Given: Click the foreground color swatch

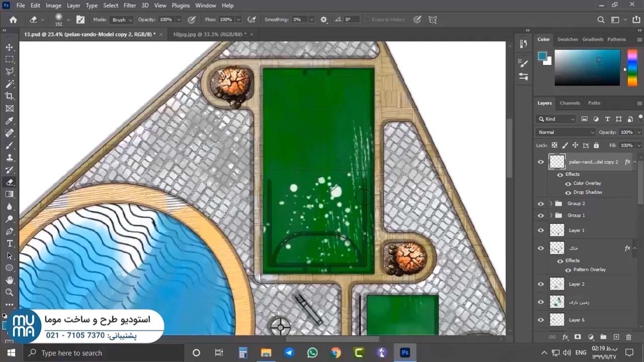Looking at the screenshot, I should pyautogui.click(x=542, y=56).
